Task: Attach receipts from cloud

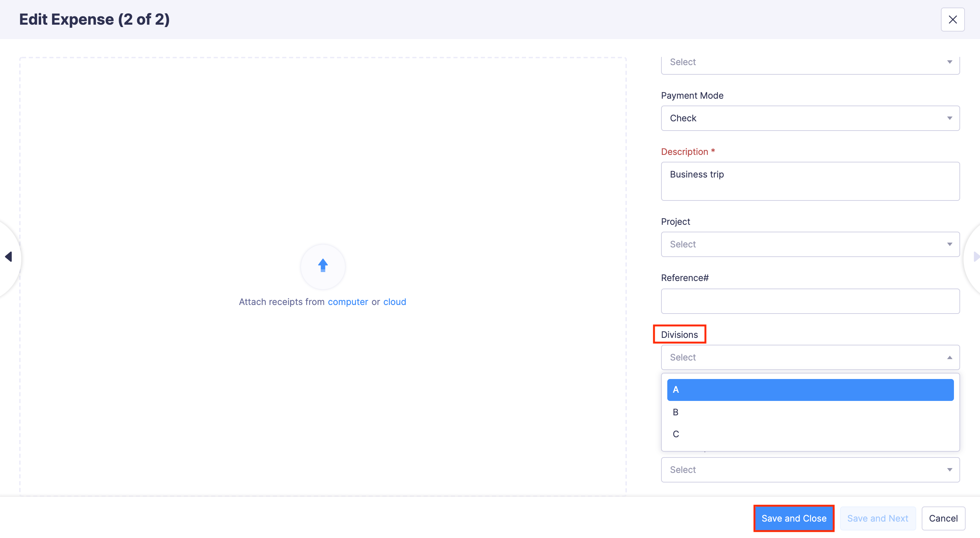Action: 395,302
